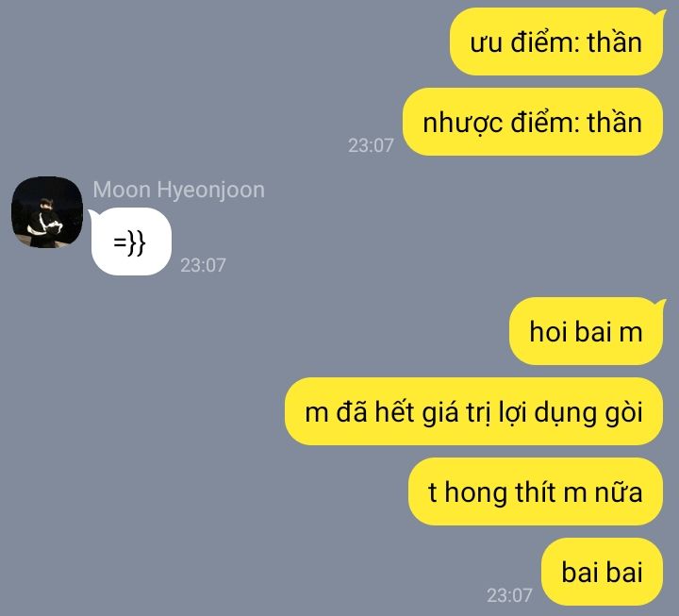Click the 23:07 timestamp beside "nhược điểm"
Screen dimensions: 679x616
[x=371, y=145]
